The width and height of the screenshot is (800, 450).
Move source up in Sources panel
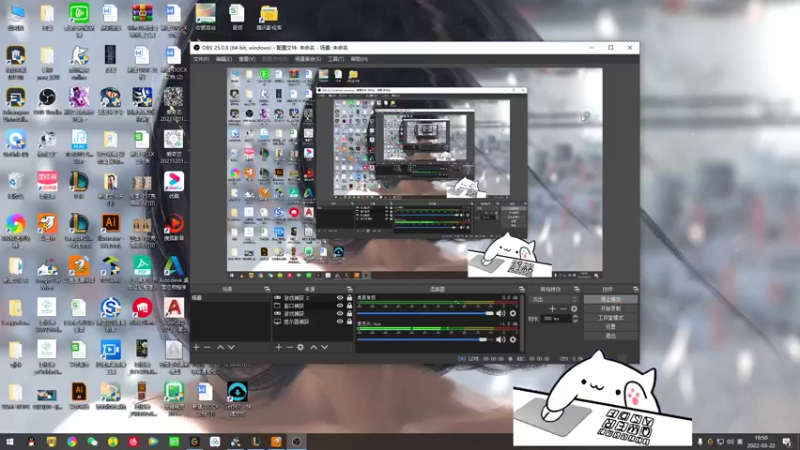314,347
